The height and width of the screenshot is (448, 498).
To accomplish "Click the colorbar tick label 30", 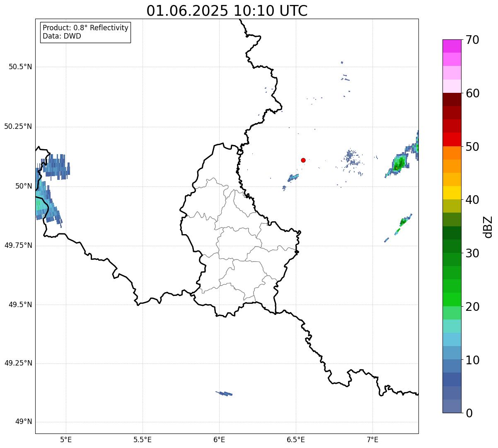I will [472, 253].
